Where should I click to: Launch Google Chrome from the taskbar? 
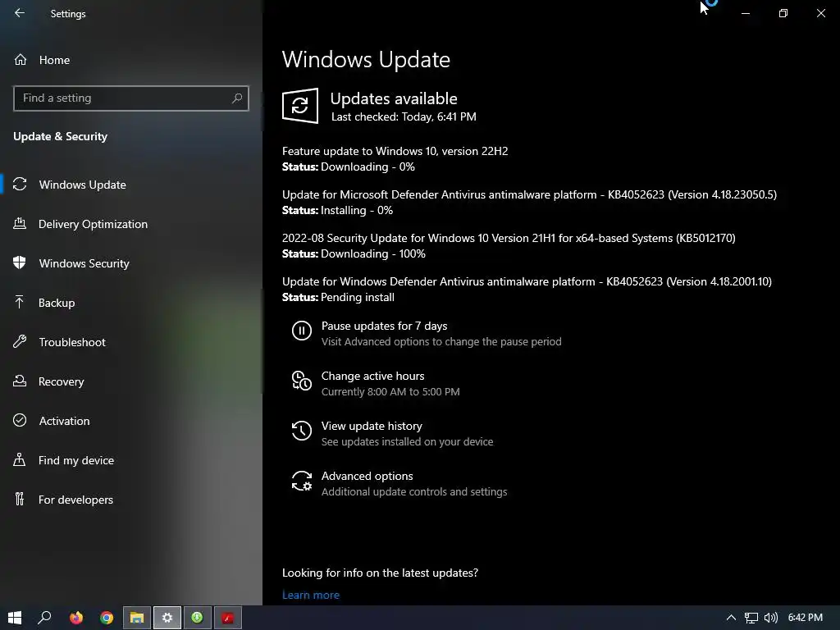coord(107,618)
